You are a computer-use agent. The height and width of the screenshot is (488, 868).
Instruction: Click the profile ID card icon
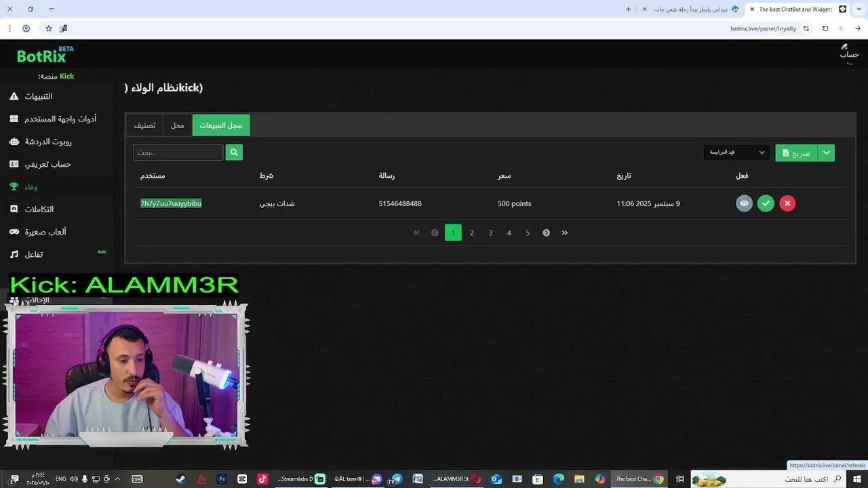pos(14,164)
